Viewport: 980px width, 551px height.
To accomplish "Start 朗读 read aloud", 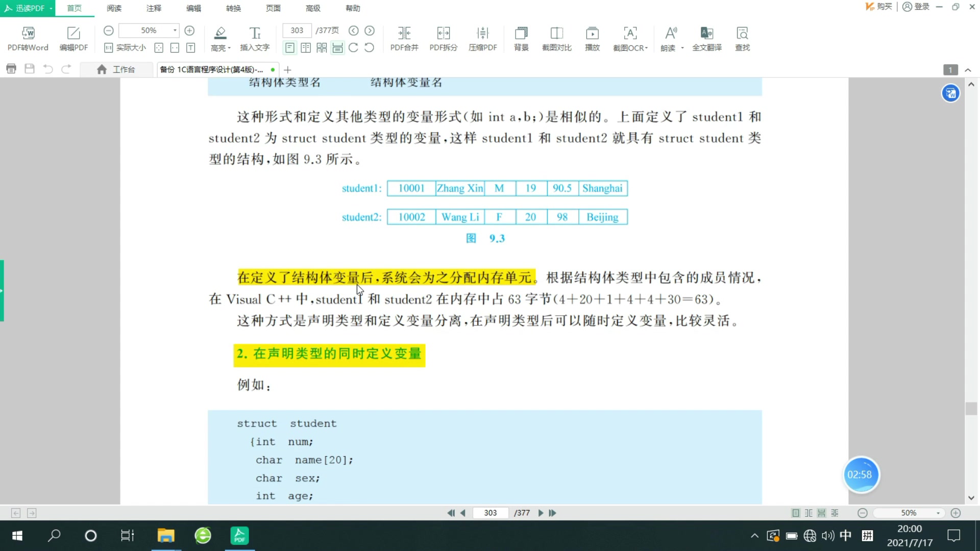I will [x=670, y=39].
